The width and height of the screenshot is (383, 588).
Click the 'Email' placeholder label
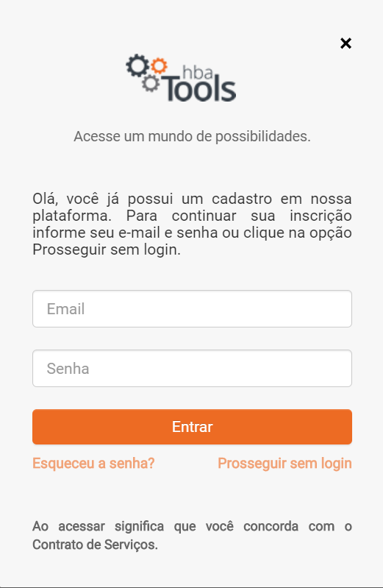coord(65,309)
